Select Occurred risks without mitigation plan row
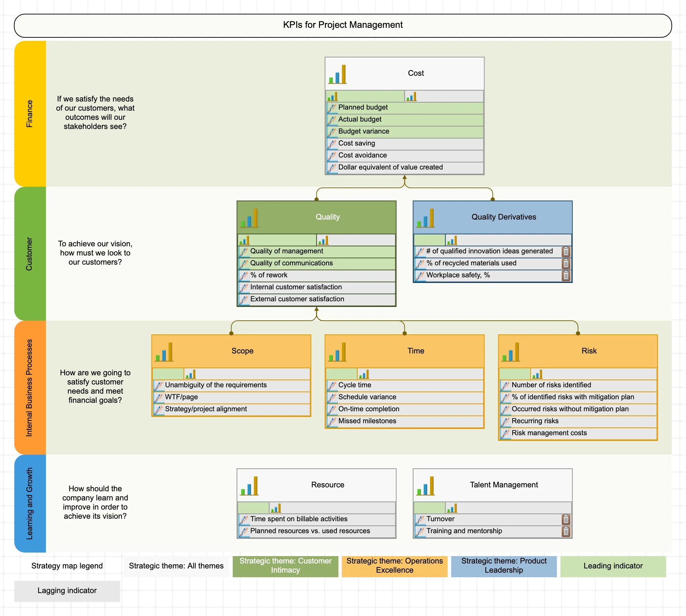This screenshot has width=686, height=616. click(x=578, y=409)
